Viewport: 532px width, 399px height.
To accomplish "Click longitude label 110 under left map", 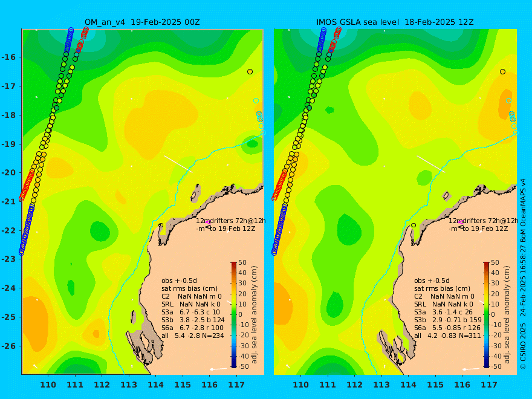I will pos(48,384).
